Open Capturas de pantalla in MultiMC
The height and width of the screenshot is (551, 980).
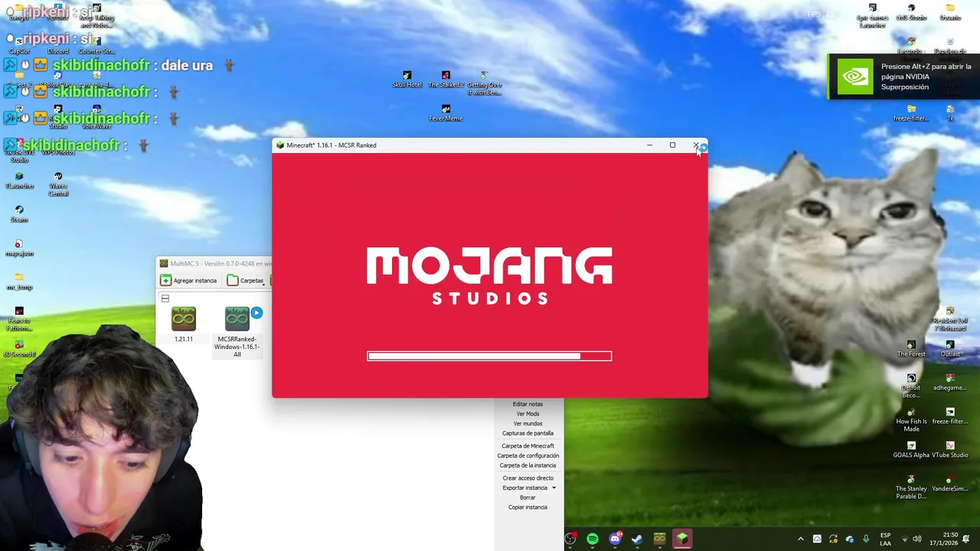(528, 433)
